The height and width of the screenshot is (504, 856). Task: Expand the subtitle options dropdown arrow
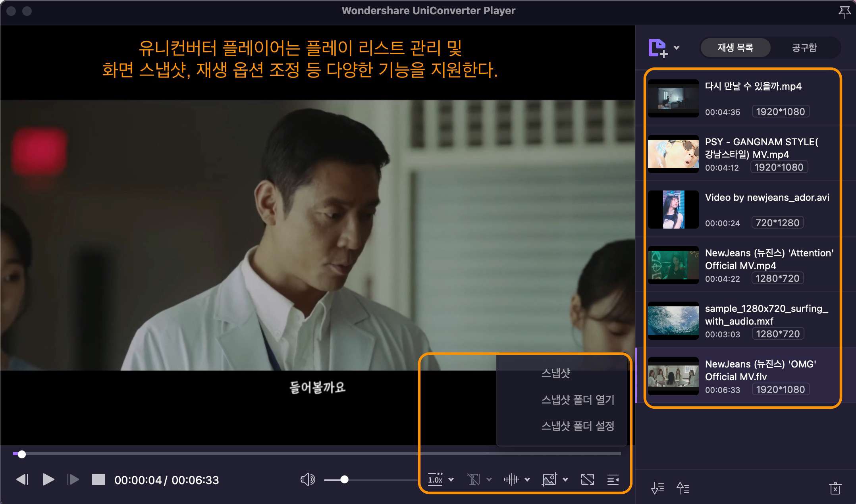tap(489, 479)
